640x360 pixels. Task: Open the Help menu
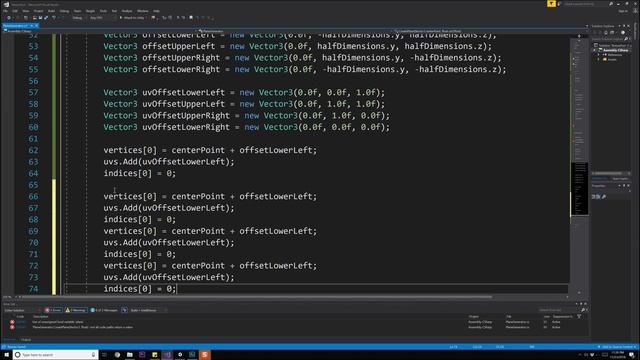pos(156,11)
